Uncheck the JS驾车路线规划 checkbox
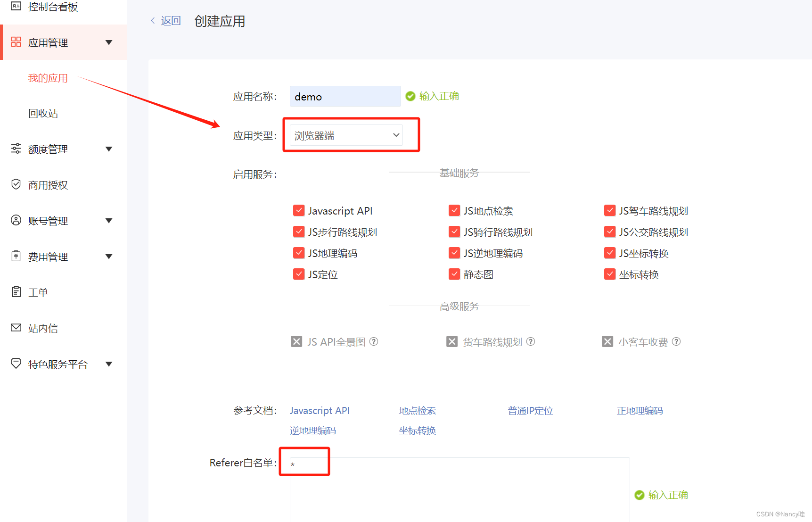The height and width of the screenshot is (522, 812). pyautogui.click(x=610, y=210)
